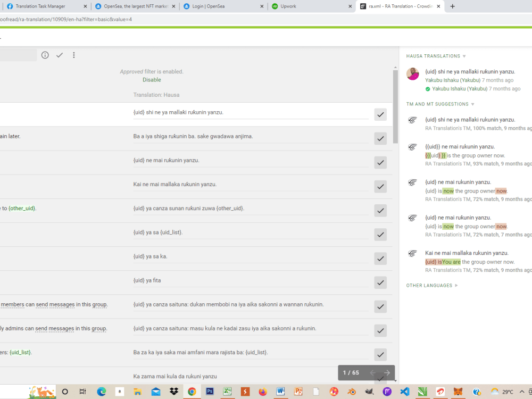
Task: Toggle approval for 'Ba za ka iya saka mai amfani' row
Action: [380, 354]
